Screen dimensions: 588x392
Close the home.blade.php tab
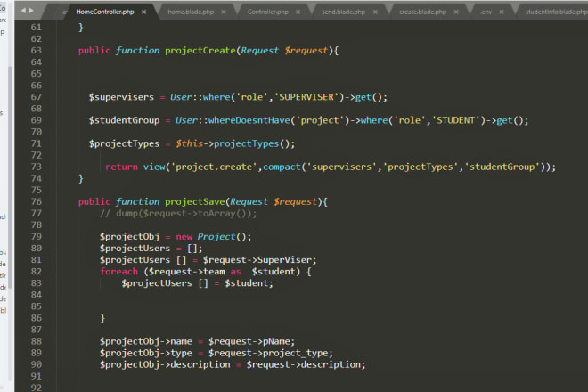pos(224,12)
